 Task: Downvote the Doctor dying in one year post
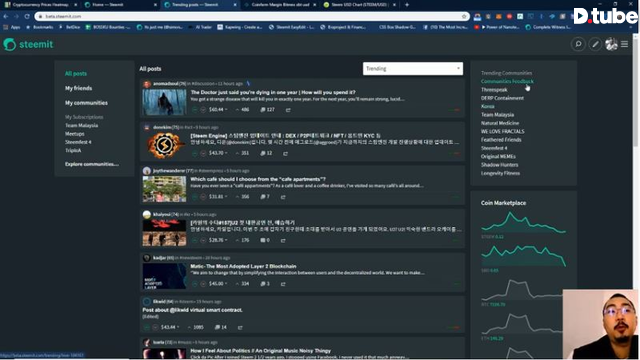[x=203, y=110]
